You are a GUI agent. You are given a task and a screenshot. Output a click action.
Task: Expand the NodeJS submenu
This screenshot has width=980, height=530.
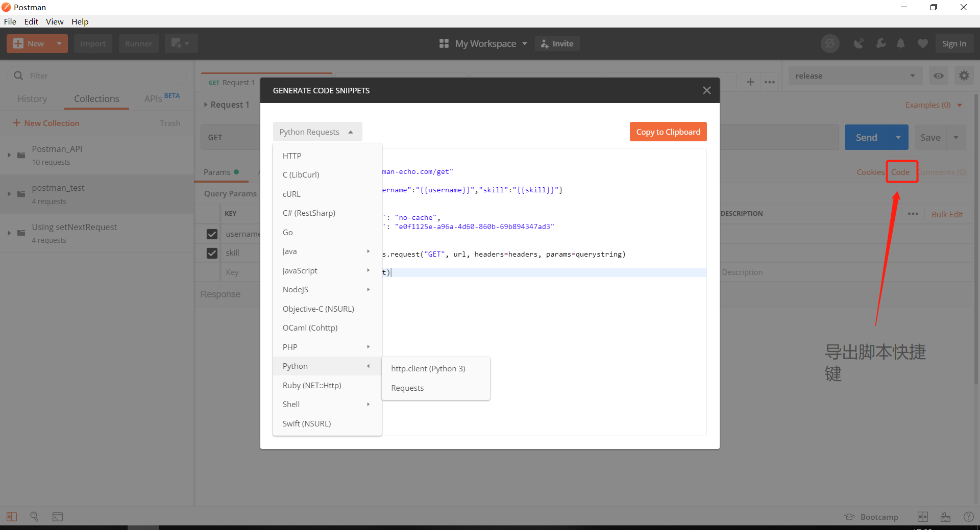click(327, 289)
